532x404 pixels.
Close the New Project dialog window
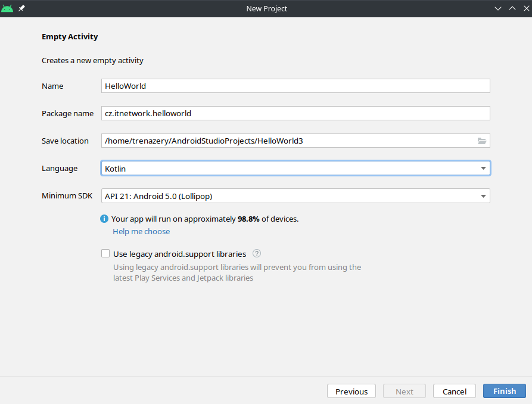pos(524,8)
